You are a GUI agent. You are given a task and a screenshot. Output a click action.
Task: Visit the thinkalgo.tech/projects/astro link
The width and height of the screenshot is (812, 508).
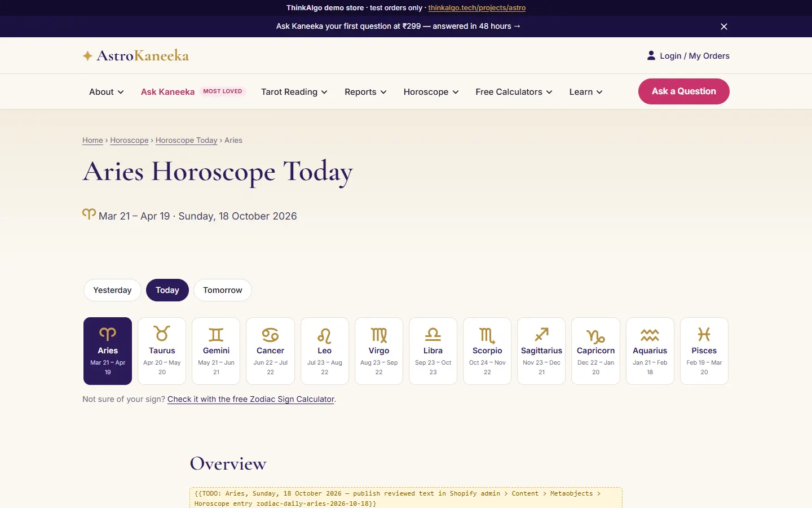tap(477, 8)
